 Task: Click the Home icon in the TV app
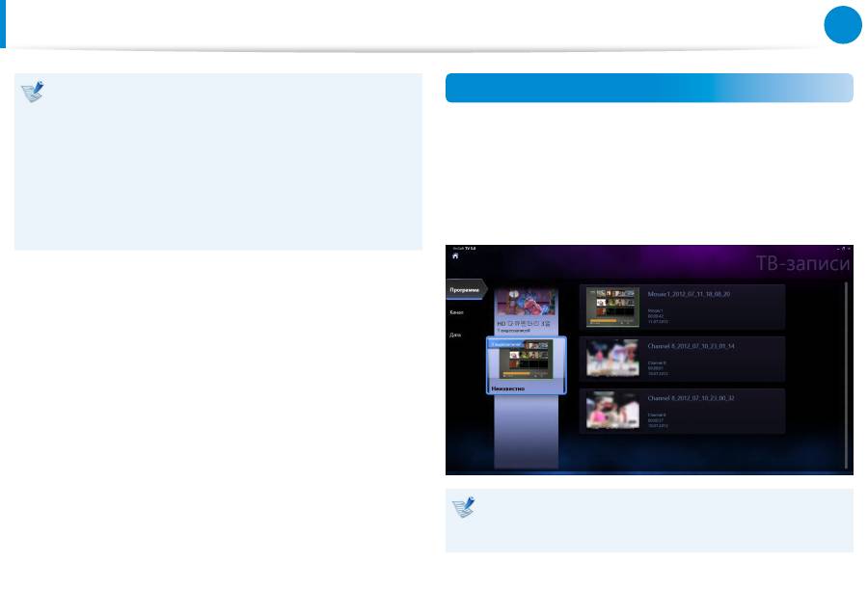455,257
